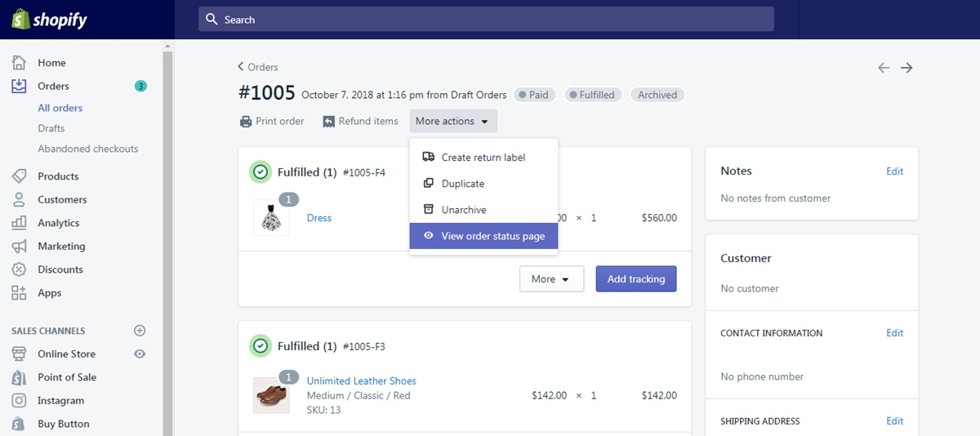Open the More dropdown in fulfillment card

[551, 278]
